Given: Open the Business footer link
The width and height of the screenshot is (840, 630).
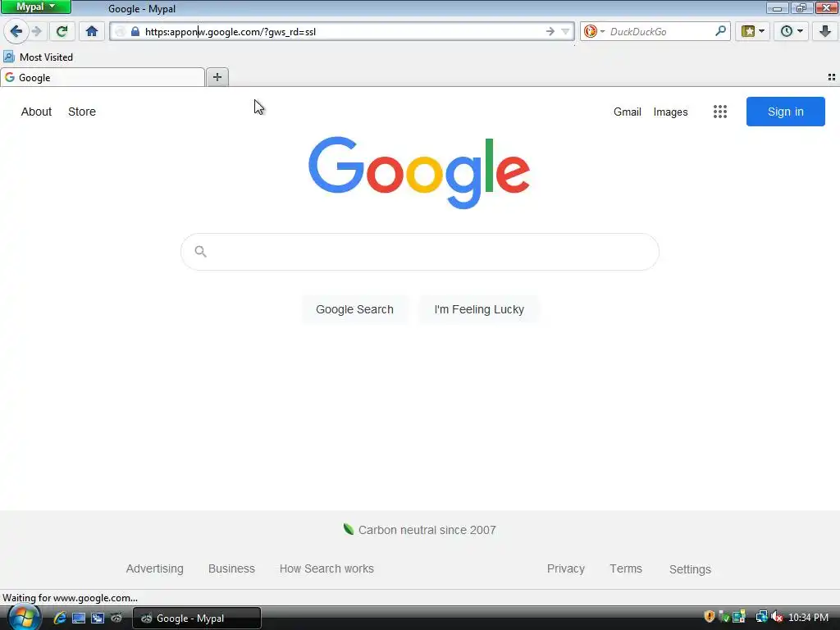Looking at the screenshot, I should click(x=231, y=569).
